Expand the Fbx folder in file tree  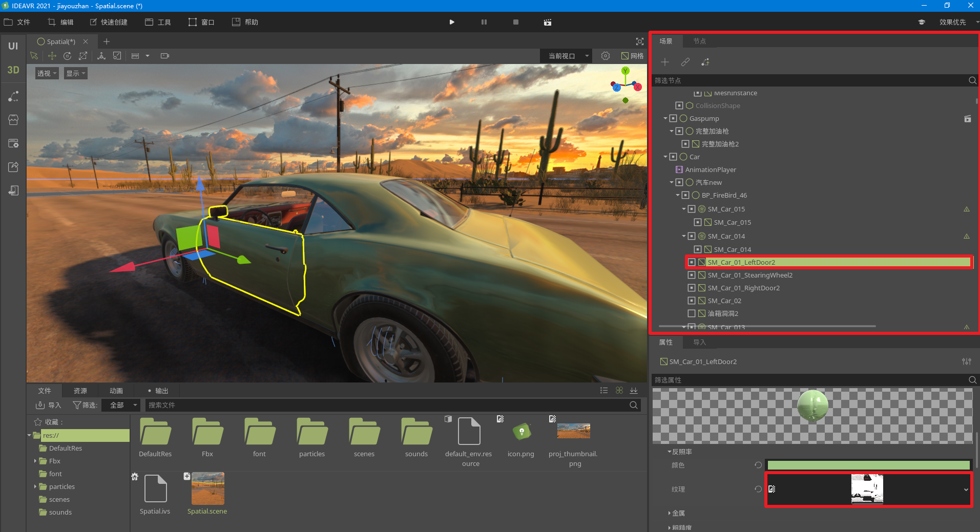tap(35, 461)
